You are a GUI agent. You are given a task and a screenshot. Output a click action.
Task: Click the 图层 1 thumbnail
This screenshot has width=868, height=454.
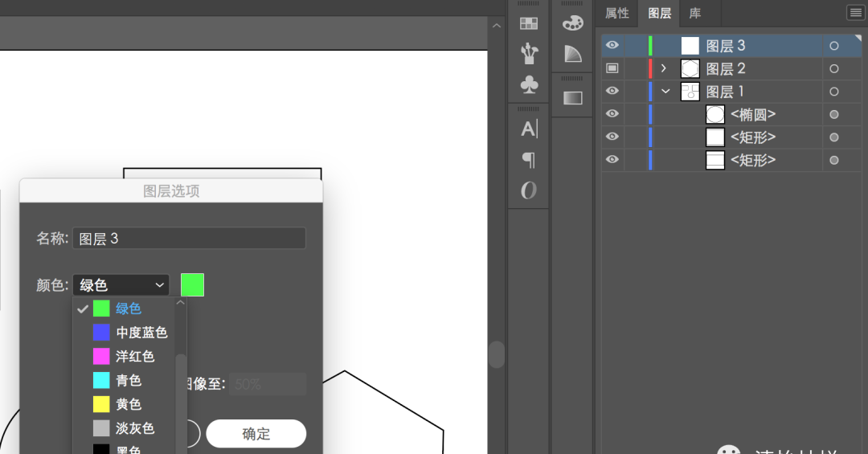click(x=690, y=92)
